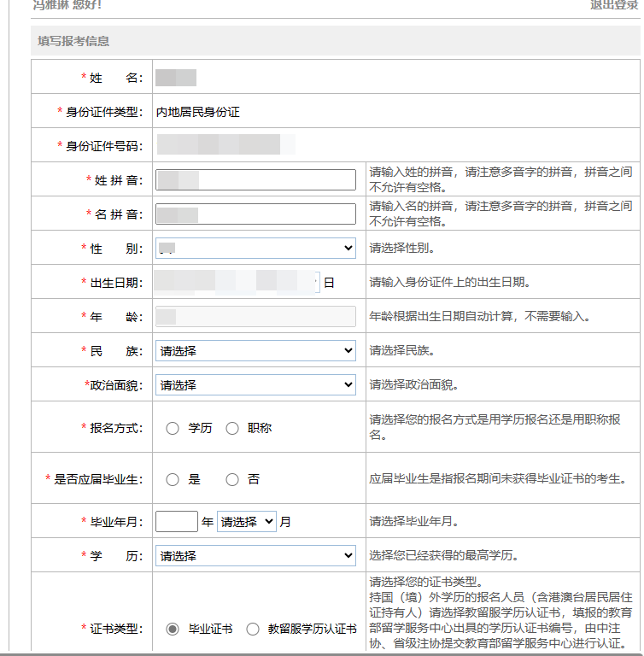The height and width of the screenshot is (656, 644).
Task: Click the 出生日期 birth date field
Action: click(x=237, y=282)
